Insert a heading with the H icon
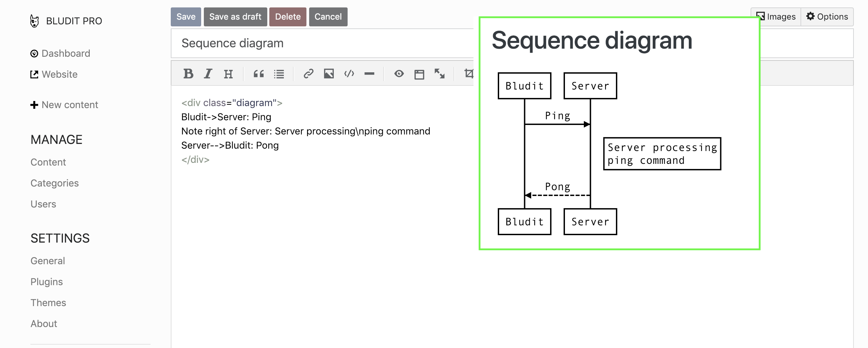 click(228, 74)
